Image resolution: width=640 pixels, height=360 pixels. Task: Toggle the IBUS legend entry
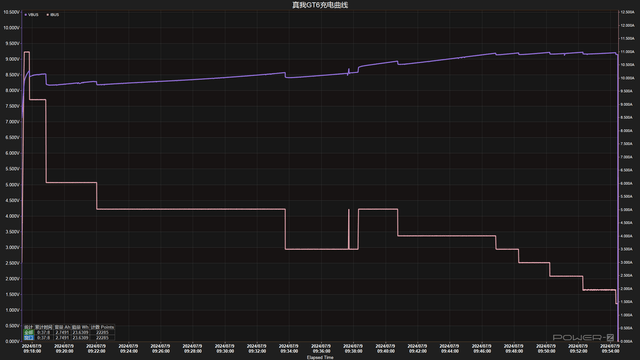(x=53, y=15)
